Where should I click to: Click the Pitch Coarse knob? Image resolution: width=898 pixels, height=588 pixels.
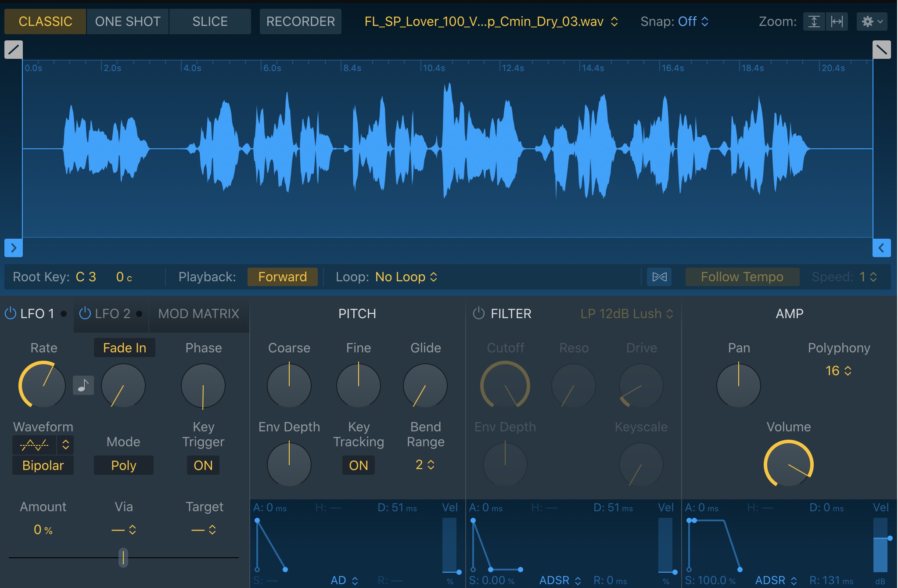tap(289, 385)
